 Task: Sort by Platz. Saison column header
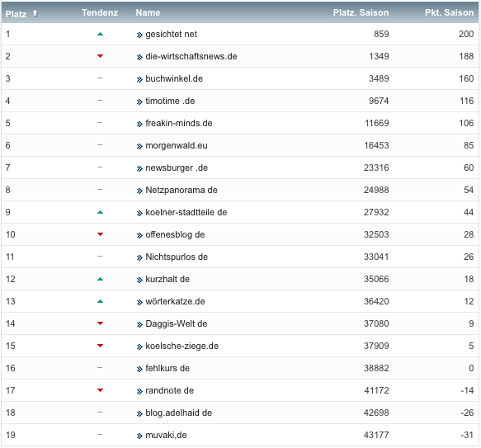361,12
